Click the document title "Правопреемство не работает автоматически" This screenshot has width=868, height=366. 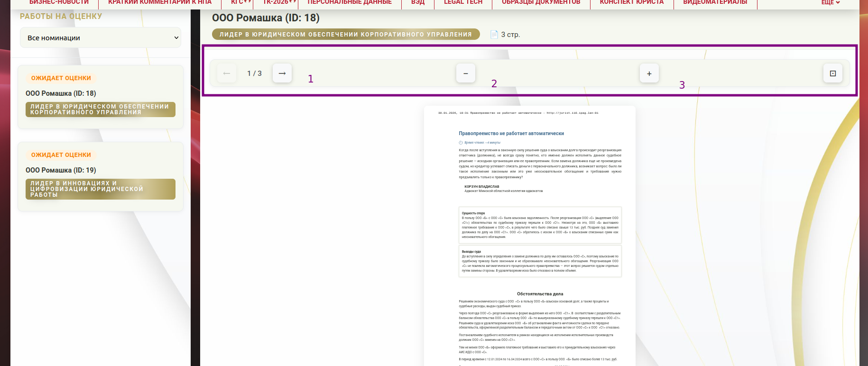pos(511,134)
